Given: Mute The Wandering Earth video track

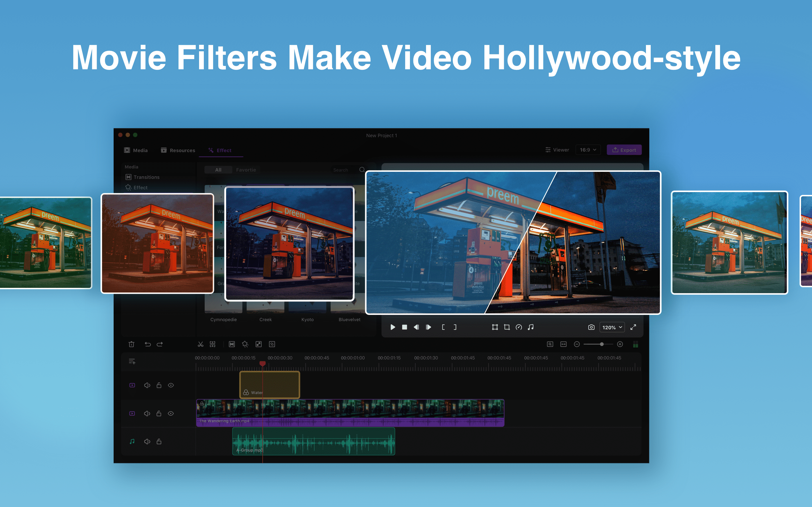Looking at the screenshot, I should (147, 413).
